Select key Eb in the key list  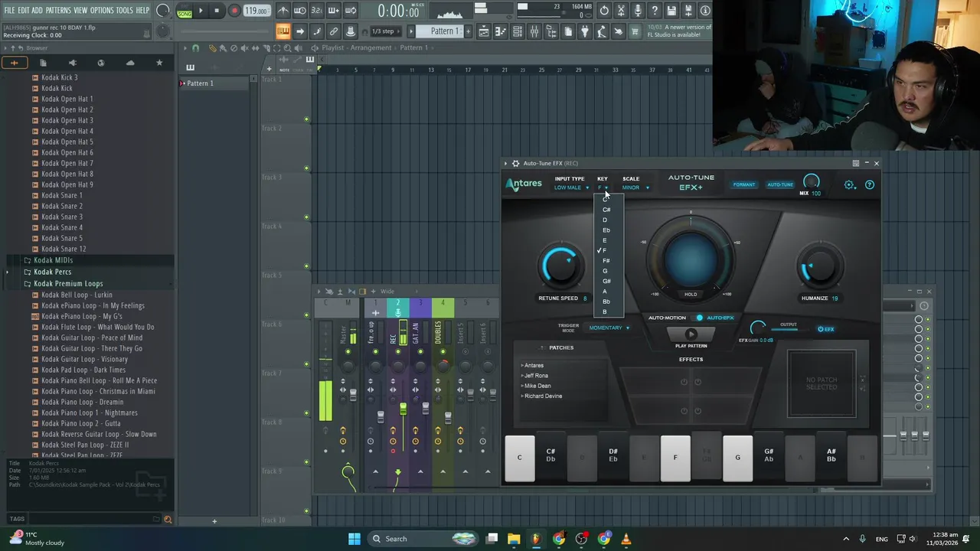[x=609, y=230]
